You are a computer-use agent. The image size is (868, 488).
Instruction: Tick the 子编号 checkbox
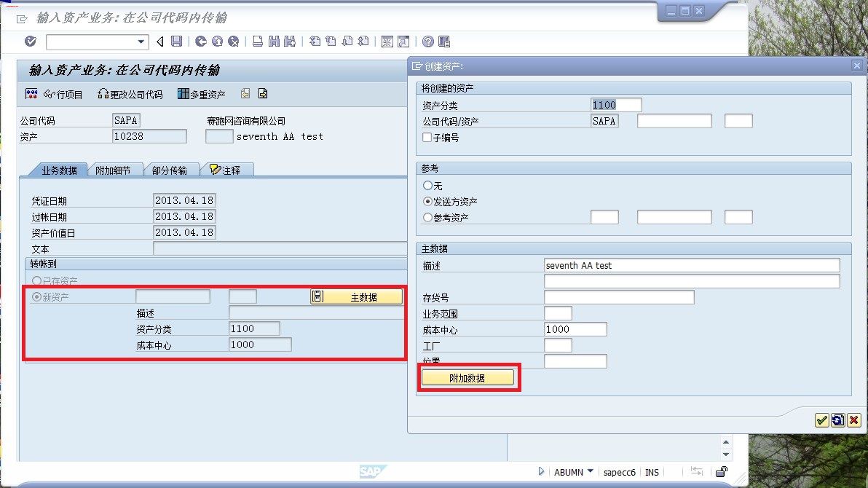point(427,137)
